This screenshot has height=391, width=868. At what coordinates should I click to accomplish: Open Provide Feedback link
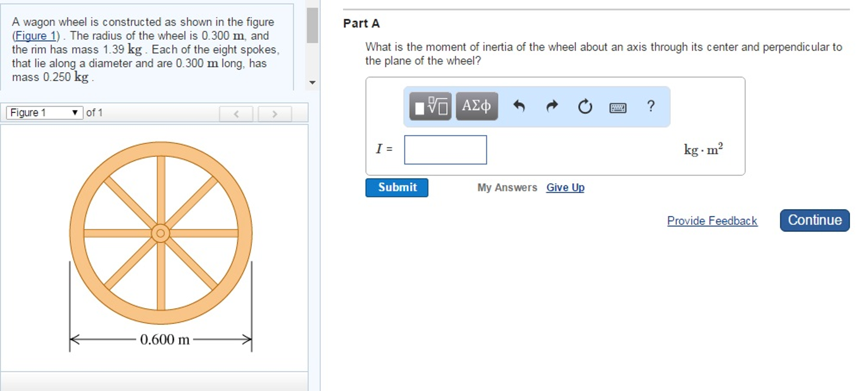click(x=712, y=221)
